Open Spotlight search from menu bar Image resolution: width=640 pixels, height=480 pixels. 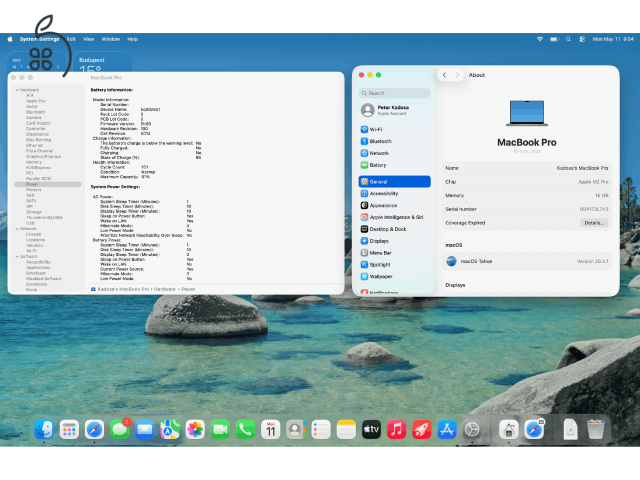click(568, 39)
